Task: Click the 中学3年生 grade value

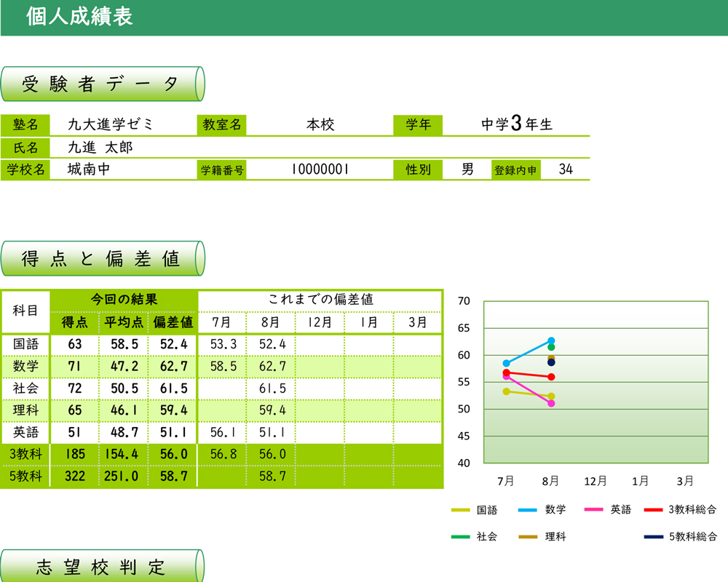Action: click(x=517, y=124)
